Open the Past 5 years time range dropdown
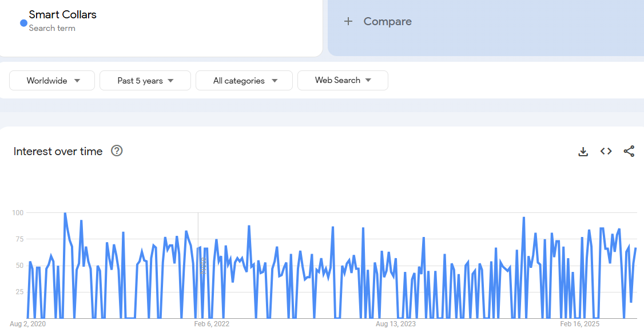644x336 pixels. pyautogui.click(x=145, y=81)
